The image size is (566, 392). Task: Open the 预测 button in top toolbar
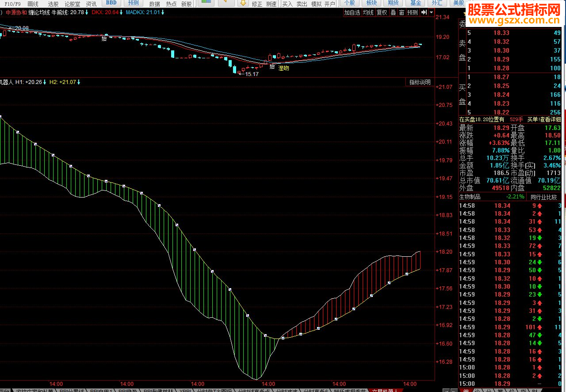pyautogui.click(x=133, y=3)
